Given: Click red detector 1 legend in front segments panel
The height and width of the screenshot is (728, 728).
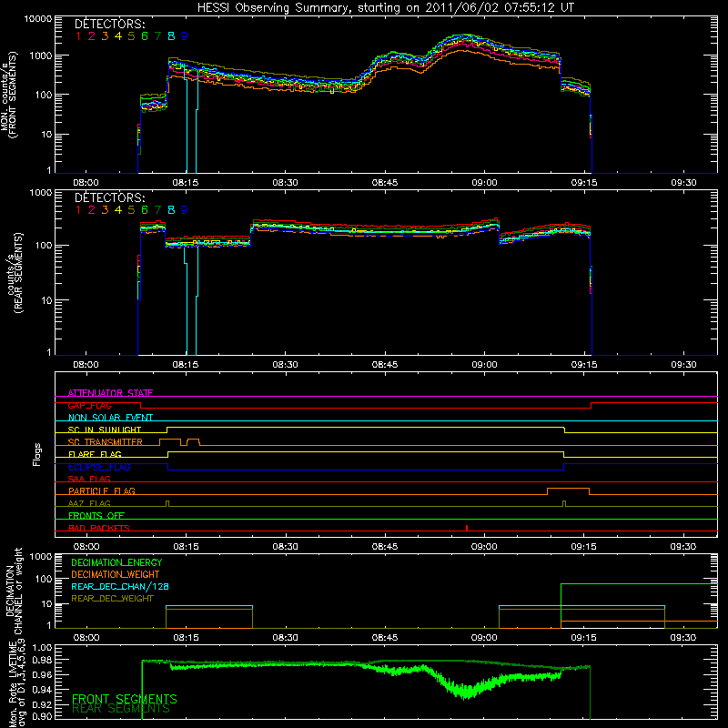Looking at the screenshot, I should click(78, 36).
